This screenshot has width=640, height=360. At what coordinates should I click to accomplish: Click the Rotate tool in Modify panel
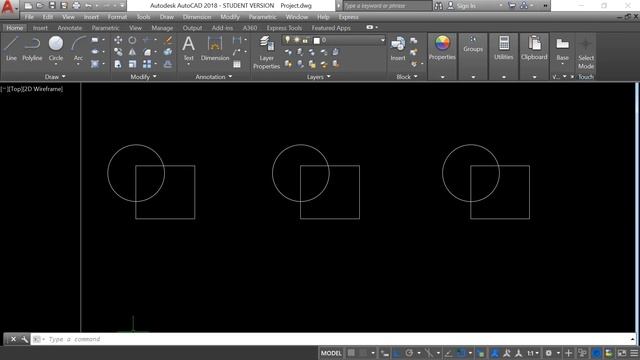[132, 40]
